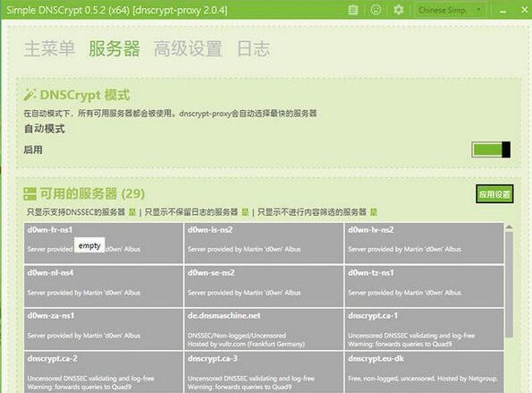Screen dimensions: 532x393
Task: Open the Chinese Simp. language dropdown
Action: pyautogui.click(x=450, y=10)
